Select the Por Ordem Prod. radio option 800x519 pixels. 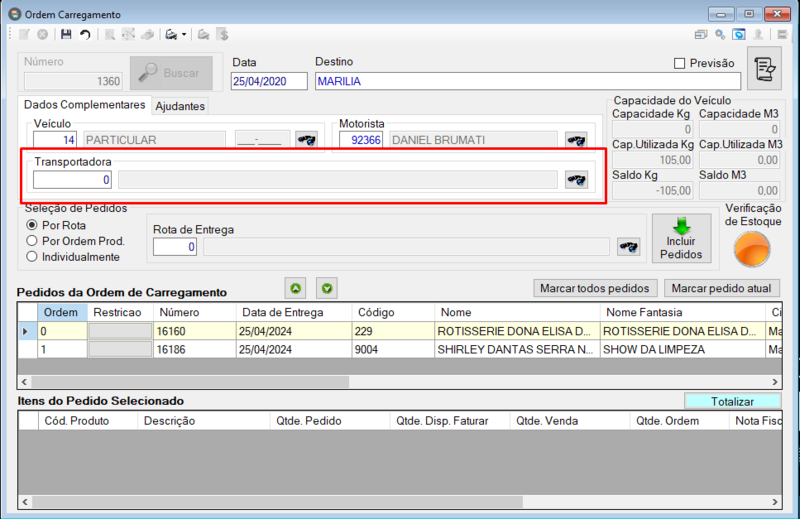[32, 241]
